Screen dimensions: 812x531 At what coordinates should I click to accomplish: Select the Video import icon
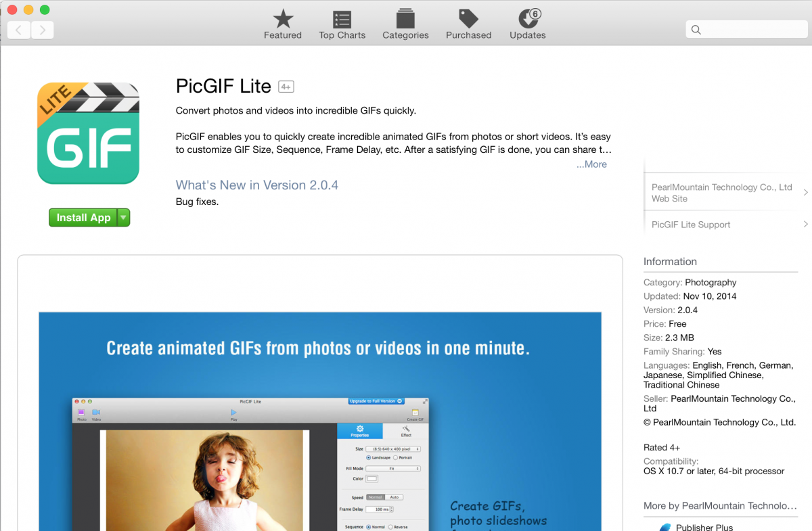click(97, 412)
